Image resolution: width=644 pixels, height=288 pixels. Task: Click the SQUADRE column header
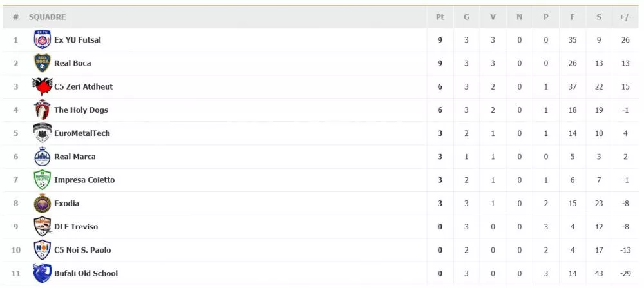(x=47, y=17)
